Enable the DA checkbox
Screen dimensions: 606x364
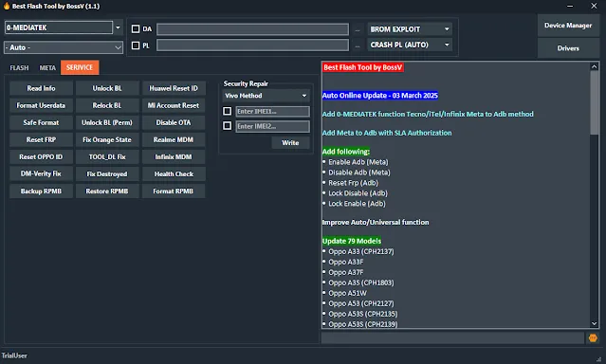click(136, 29)
